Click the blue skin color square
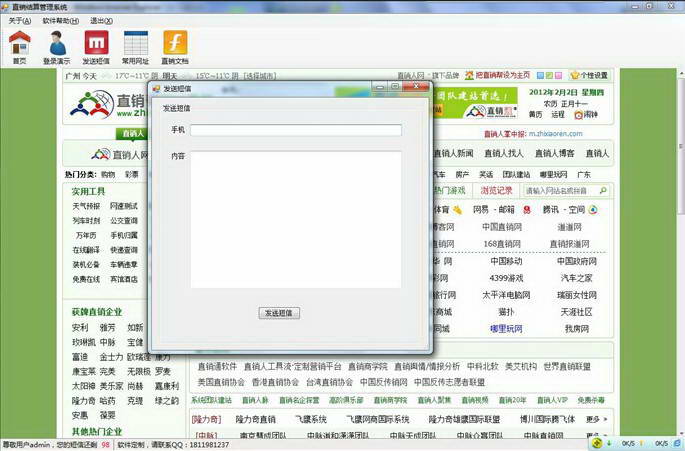Viewport: 685px width, 451px height. 540,76
